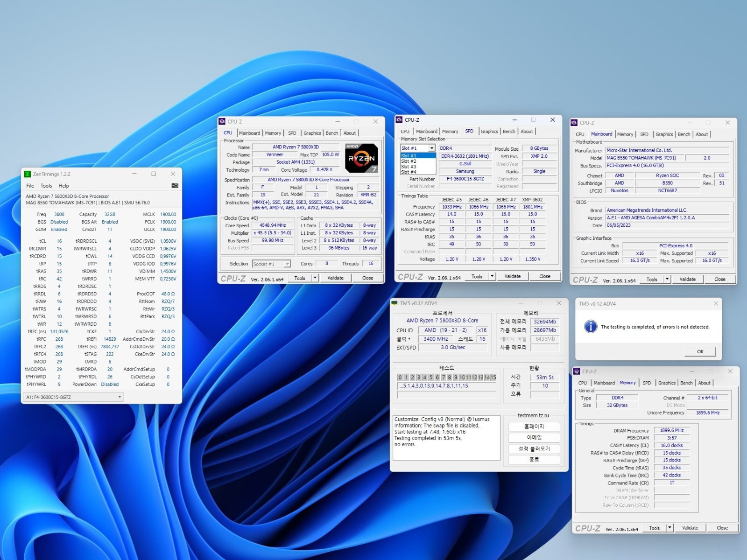Click the TM5 window title bar icon
The image size is (747, 560).
(x=395, y=303)
